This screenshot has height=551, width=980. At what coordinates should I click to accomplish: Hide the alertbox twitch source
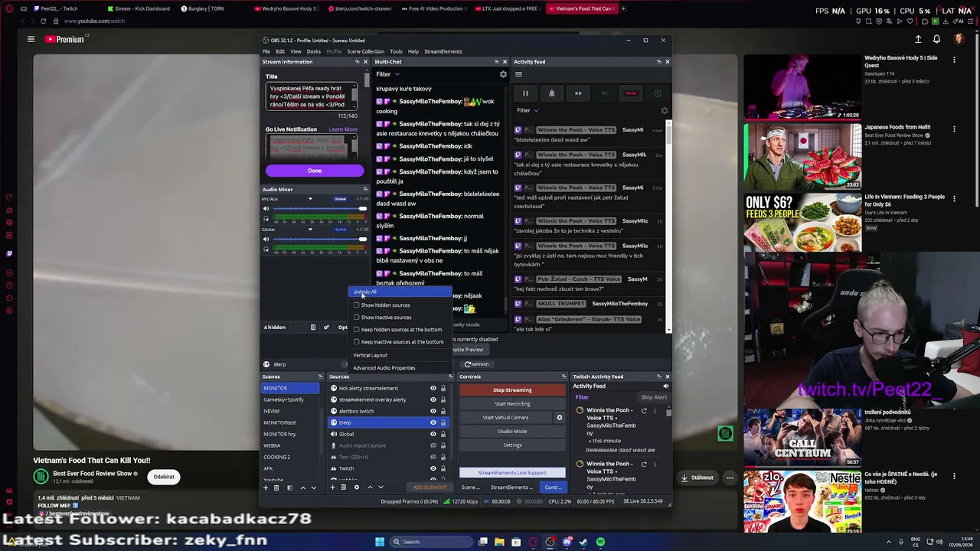[433, 411]
